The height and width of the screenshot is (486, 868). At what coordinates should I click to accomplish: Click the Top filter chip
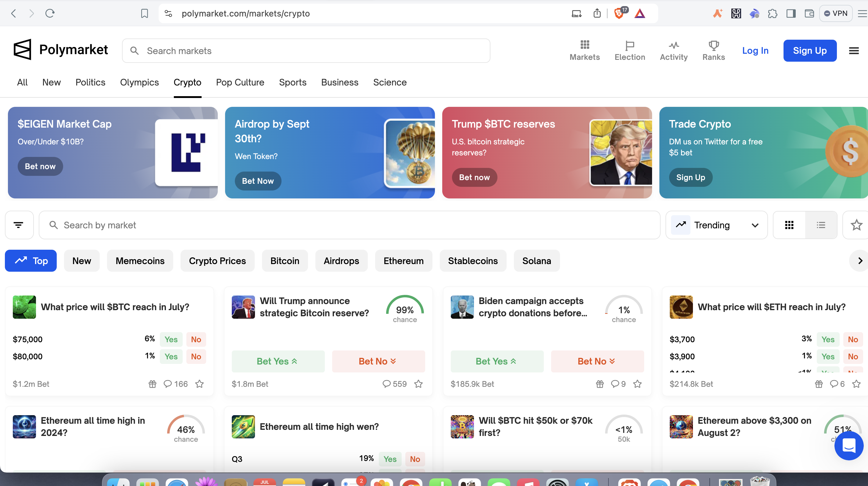coord(31,261)
